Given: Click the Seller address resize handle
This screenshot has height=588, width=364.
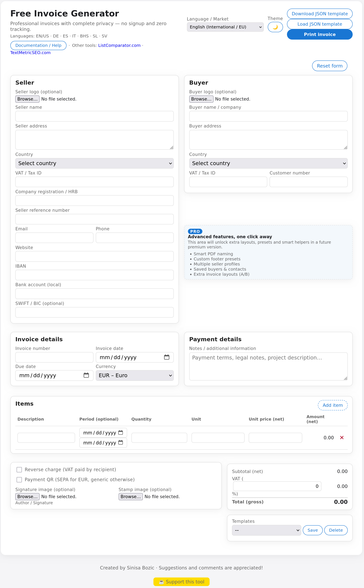Looking at the screenshot, I should coord(171,147).
